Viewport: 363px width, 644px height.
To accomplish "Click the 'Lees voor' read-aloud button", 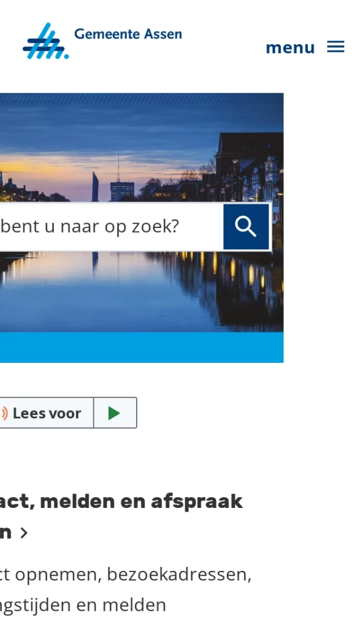I will click(47, 413).
